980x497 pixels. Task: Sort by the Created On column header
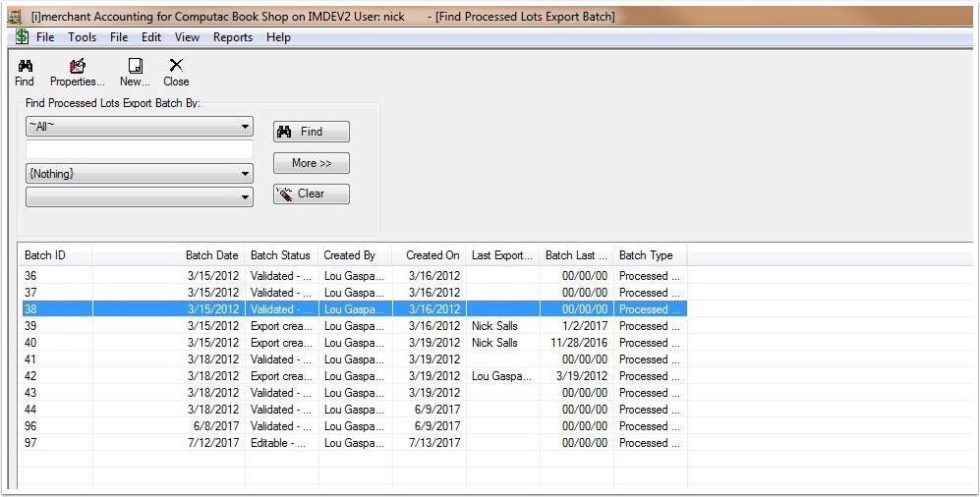429,255
